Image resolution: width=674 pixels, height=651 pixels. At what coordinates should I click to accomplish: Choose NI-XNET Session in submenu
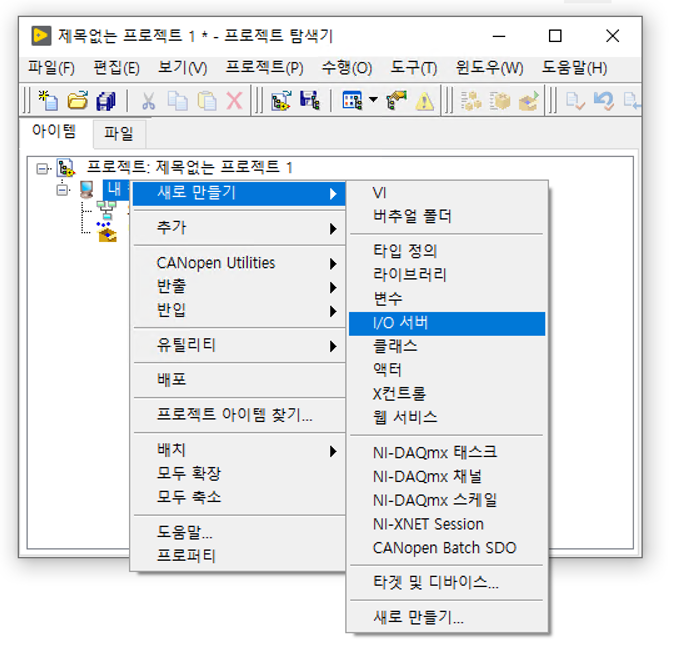[447, 525]
